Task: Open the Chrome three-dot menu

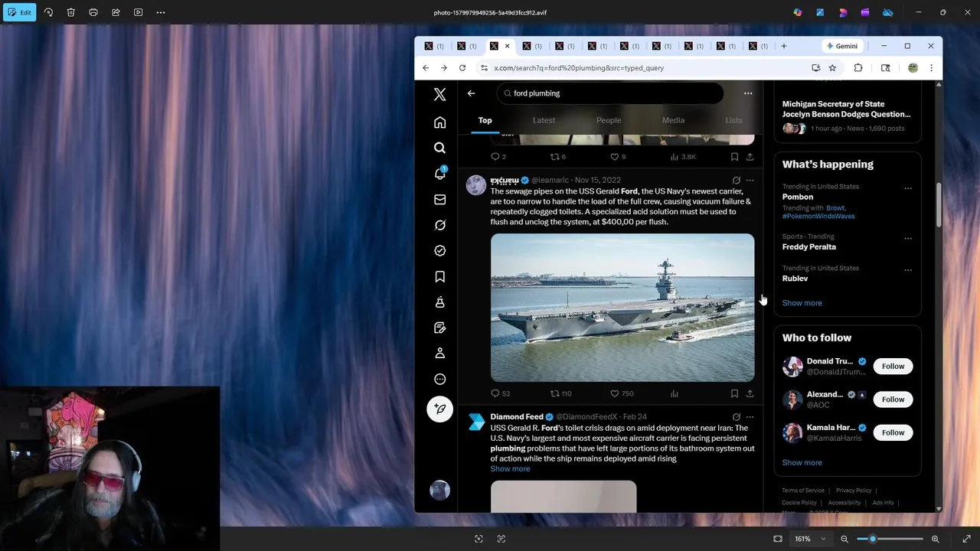Action: pos(931,68)
